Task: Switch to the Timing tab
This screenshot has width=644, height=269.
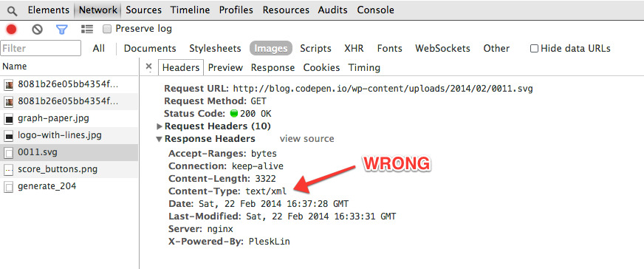Action: 364,68
